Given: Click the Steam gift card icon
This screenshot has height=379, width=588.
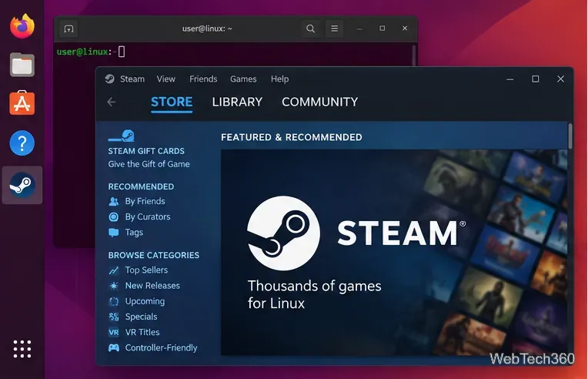Looking at the screenshot, I should [x=122, y=136].
